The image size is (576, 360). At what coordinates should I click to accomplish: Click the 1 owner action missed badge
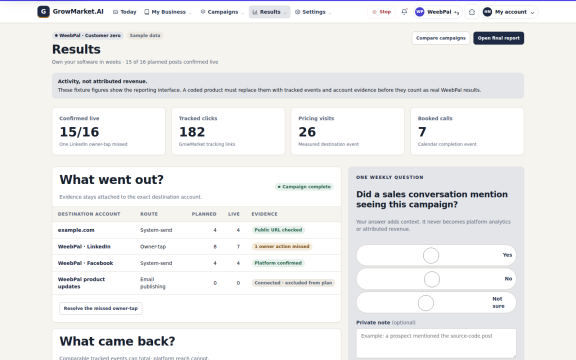[x=282, y=246]
